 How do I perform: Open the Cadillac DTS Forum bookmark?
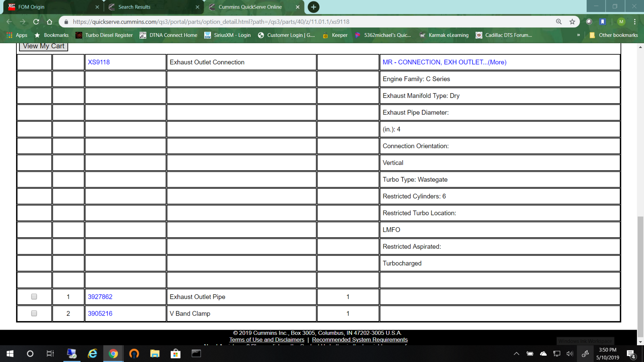point(504,35)
